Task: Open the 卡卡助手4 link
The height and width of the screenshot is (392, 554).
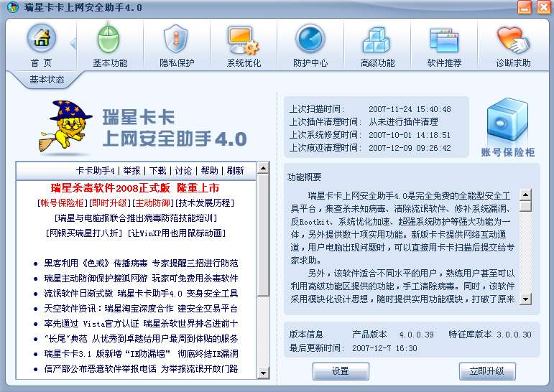Action: [x=95, y=171]
